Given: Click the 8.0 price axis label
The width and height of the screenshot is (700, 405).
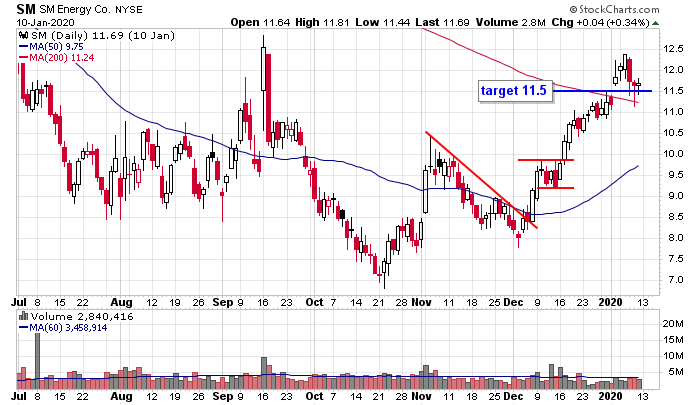Looking at the screenshot, I should click(675, 238).
